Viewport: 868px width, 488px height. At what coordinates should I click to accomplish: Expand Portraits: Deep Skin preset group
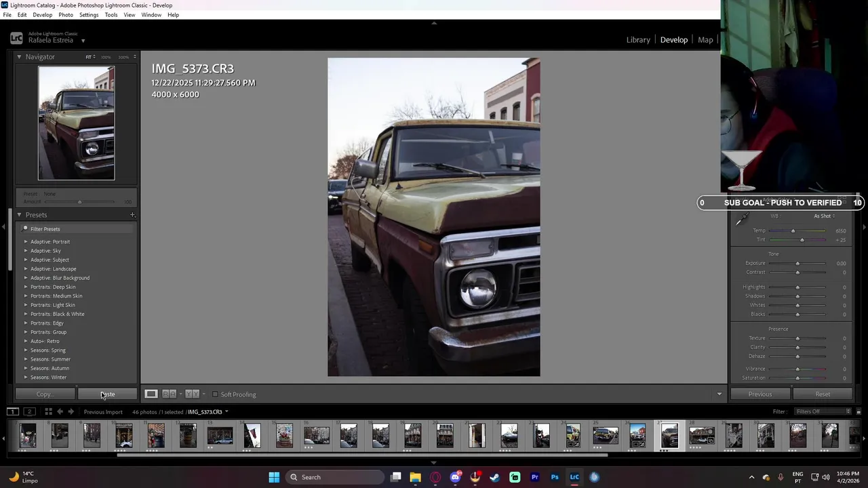(26, 287)
